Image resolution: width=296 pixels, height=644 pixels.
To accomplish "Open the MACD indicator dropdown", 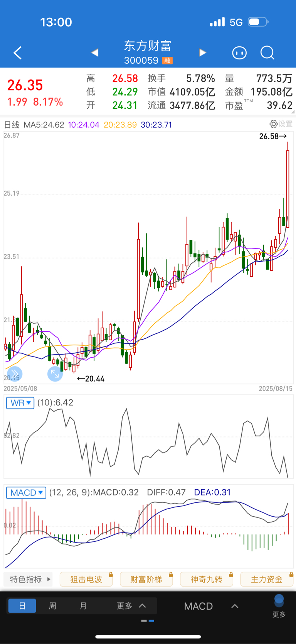I will tap(26, 493).
